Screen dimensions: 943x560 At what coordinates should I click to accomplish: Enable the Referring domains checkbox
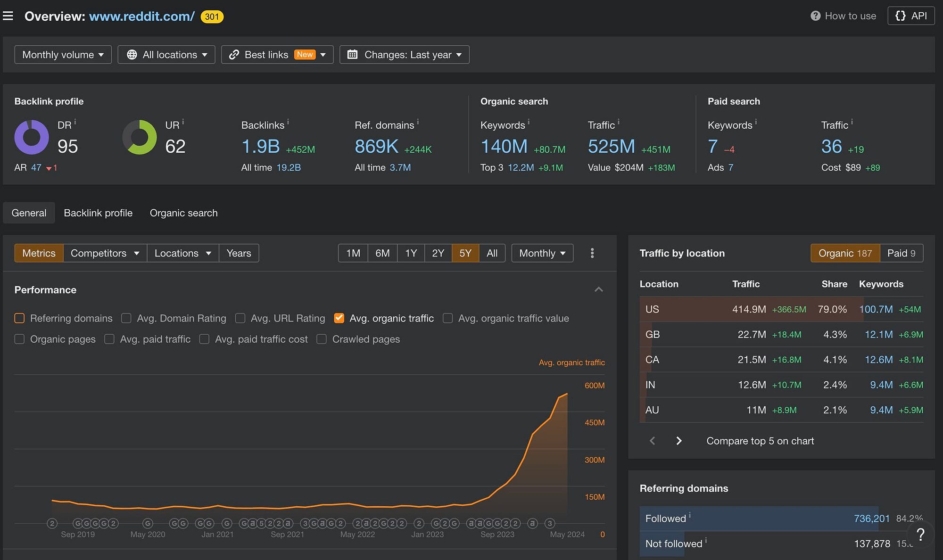19,318
